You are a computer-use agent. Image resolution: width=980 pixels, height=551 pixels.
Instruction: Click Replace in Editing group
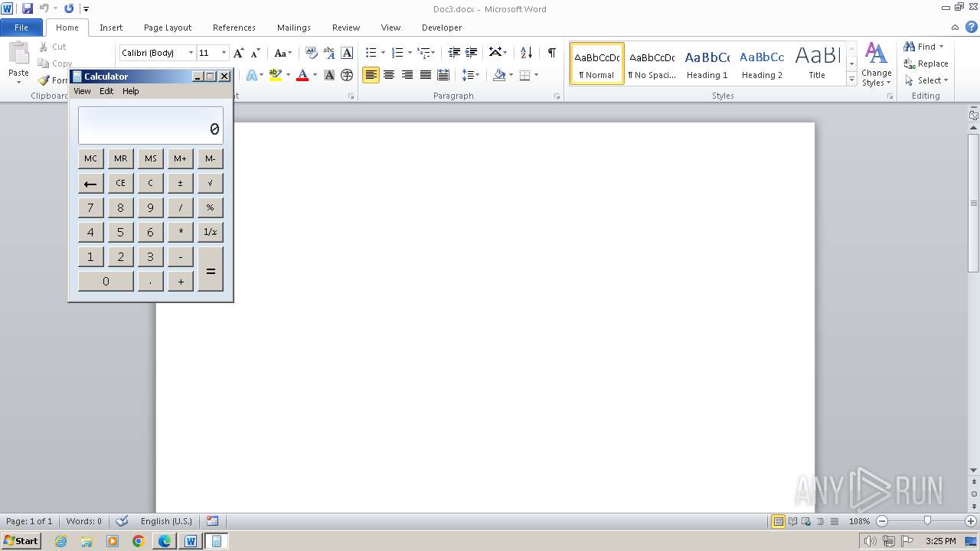tap(926, 64)
